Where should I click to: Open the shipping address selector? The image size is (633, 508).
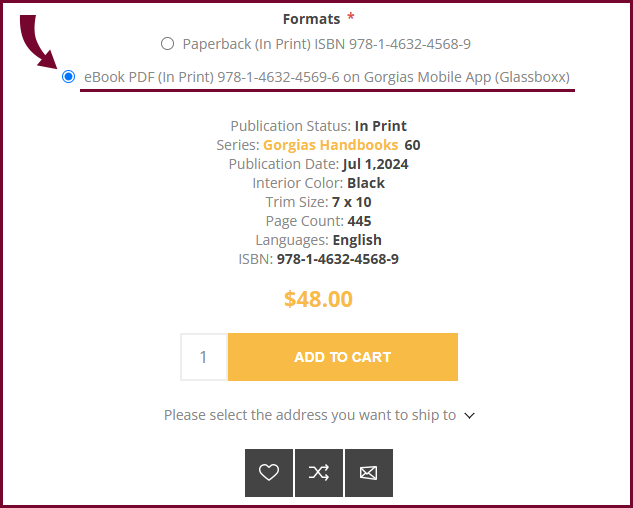319,415
